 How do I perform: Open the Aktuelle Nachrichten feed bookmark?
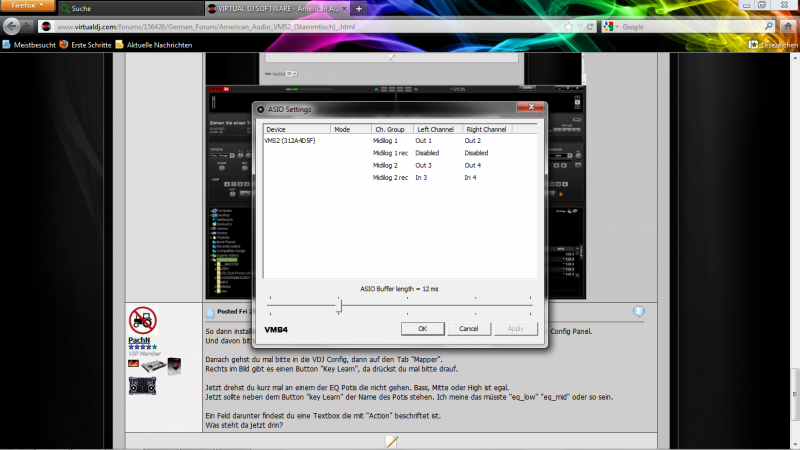click(154, 45)
